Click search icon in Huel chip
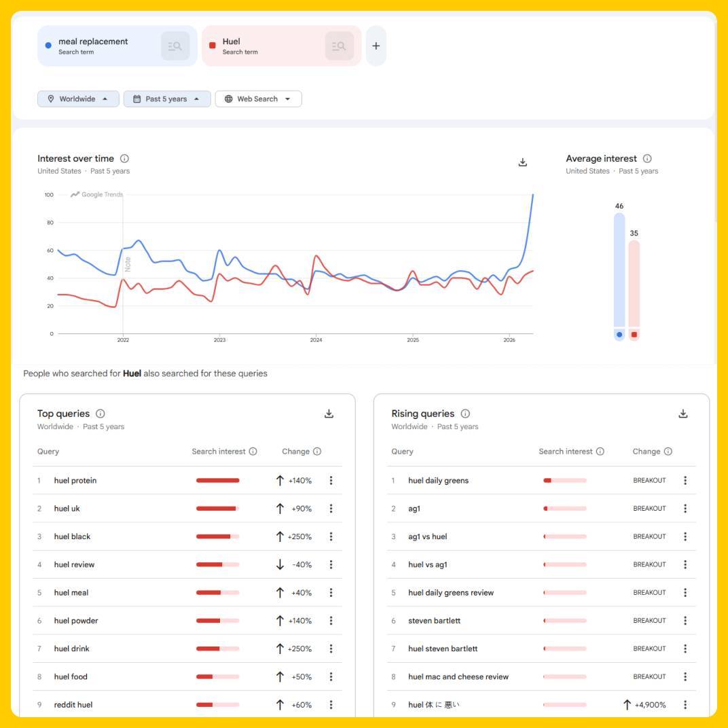Image resolution: width=728 pixels, height=728 pixels. pyautogui.click(x=339, y=46)
